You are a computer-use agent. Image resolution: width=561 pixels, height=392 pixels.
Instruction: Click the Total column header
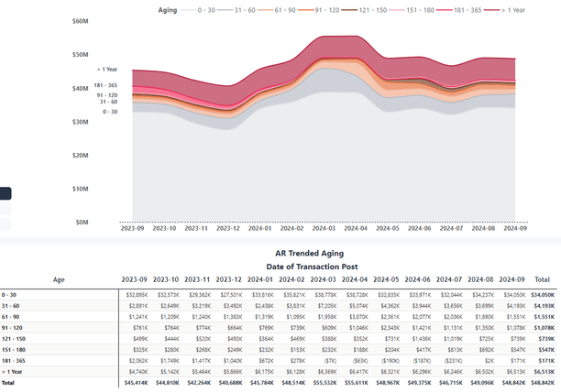542,279
